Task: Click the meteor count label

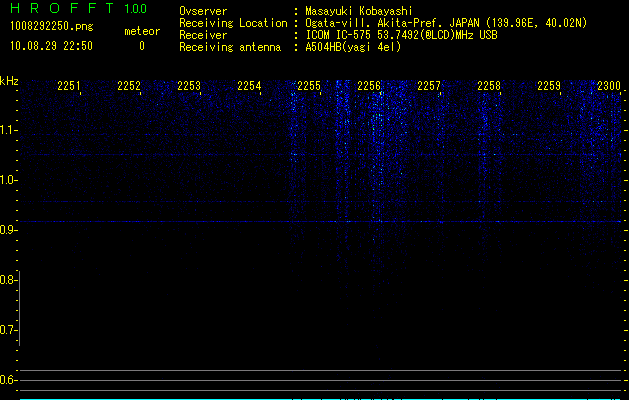Action: click(x=142, y=31)
